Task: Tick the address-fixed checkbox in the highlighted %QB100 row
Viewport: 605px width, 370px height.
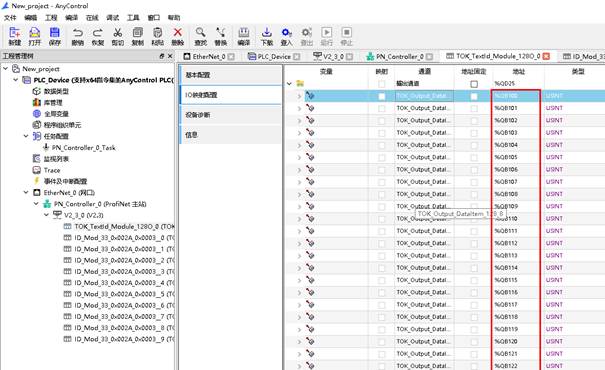Action: [474, 96]
